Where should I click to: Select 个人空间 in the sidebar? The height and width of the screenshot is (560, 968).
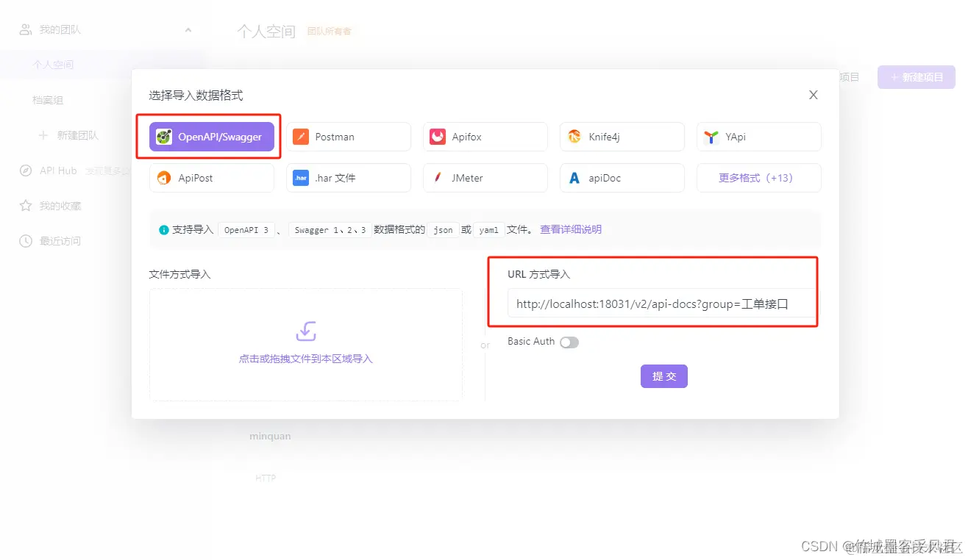[53, 65]
